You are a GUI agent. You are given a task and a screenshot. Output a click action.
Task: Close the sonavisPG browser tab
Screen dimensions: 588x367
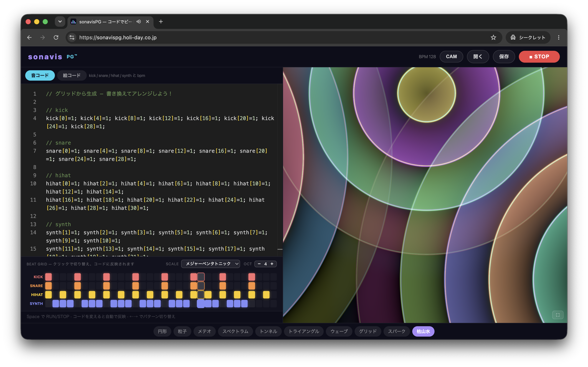(x=148, y=22)
